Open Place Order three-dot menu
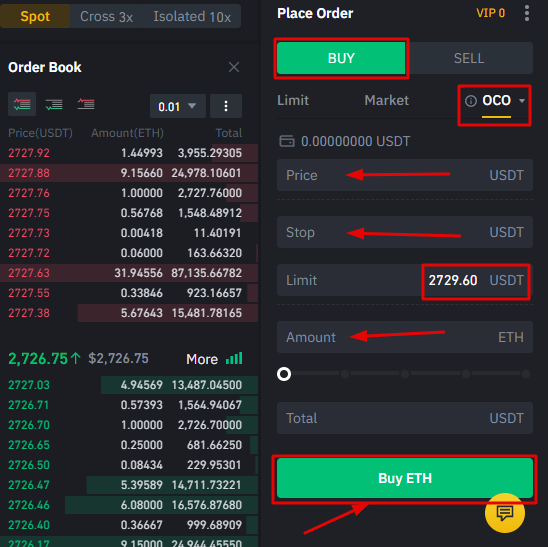The height and width of the screenshot is (547, 548). pos(527,13)
